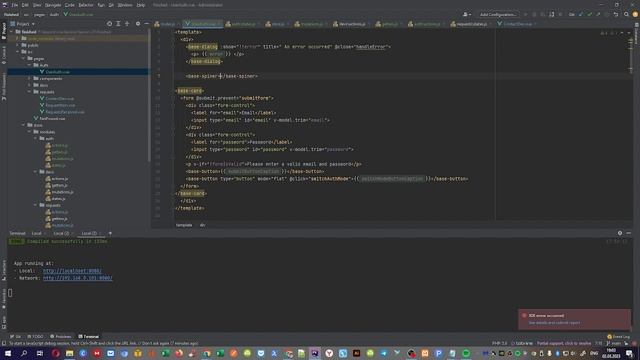Open TODO tool window tab

click(35, 337)
